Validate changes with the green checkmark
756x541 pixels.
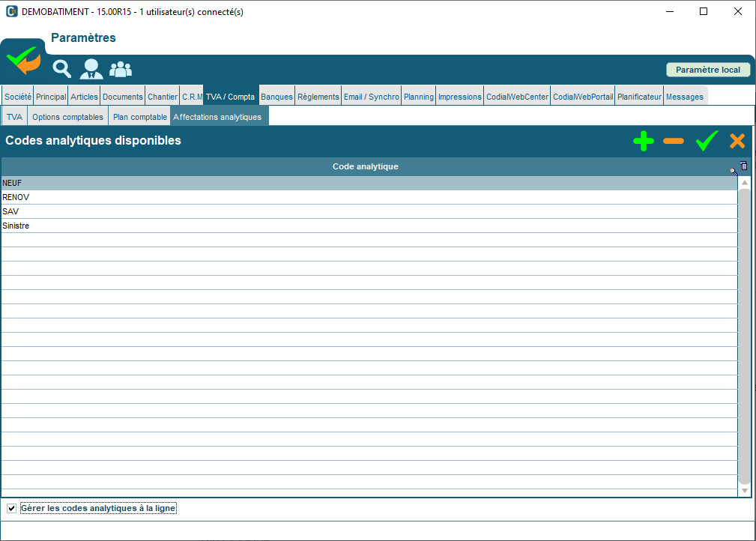[x=706, y=141]
